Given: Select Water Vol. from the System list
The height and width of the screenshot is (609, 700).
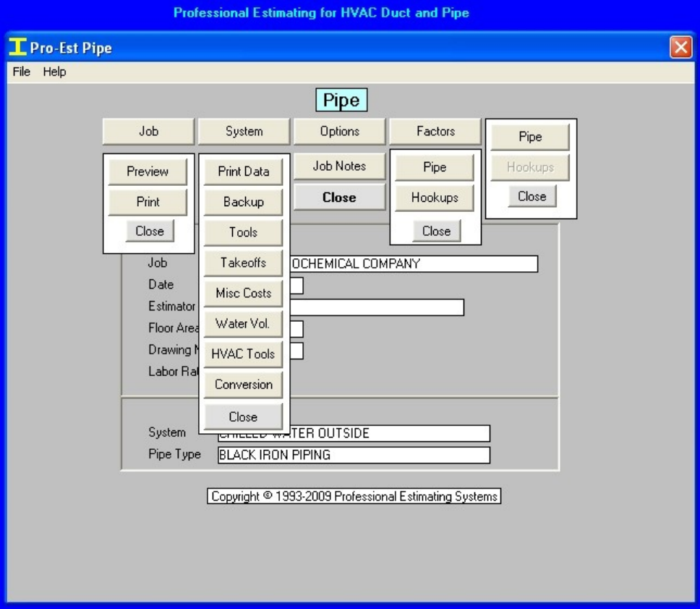Looking at the screenshot, I should [243, 323].
